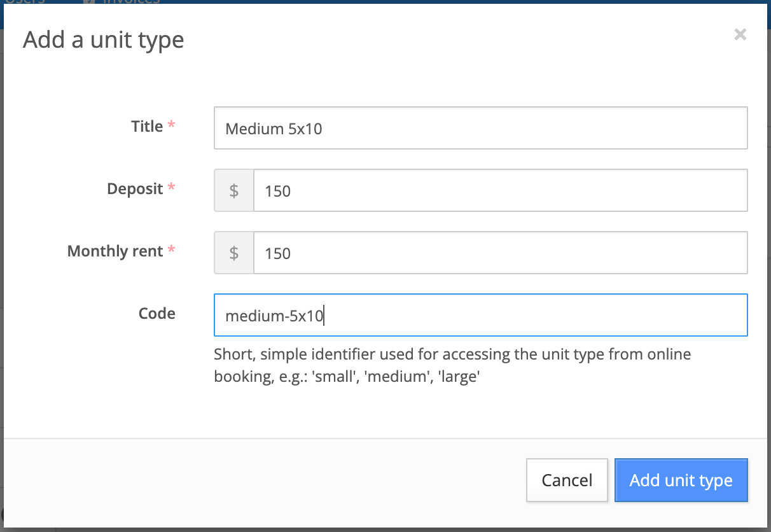
Task: Click the Invoices tab behind the dialog
Action: tap(130, 2)
